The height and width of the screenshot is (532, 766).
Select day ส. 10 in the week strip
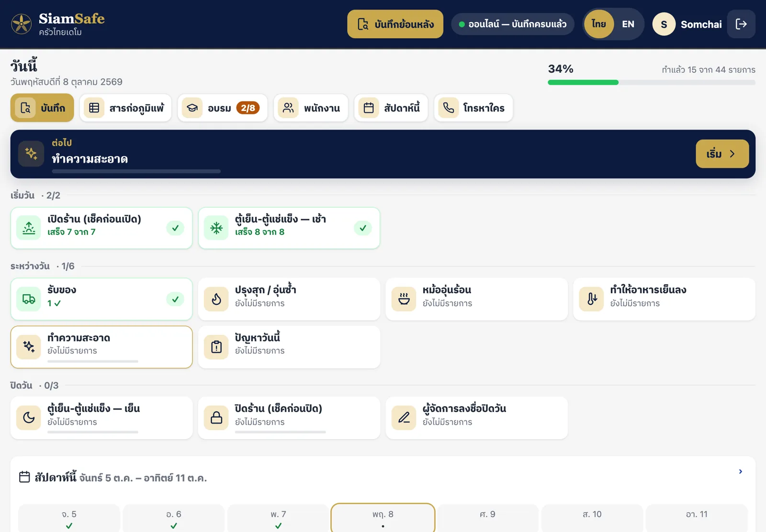[x=592, y=518]
